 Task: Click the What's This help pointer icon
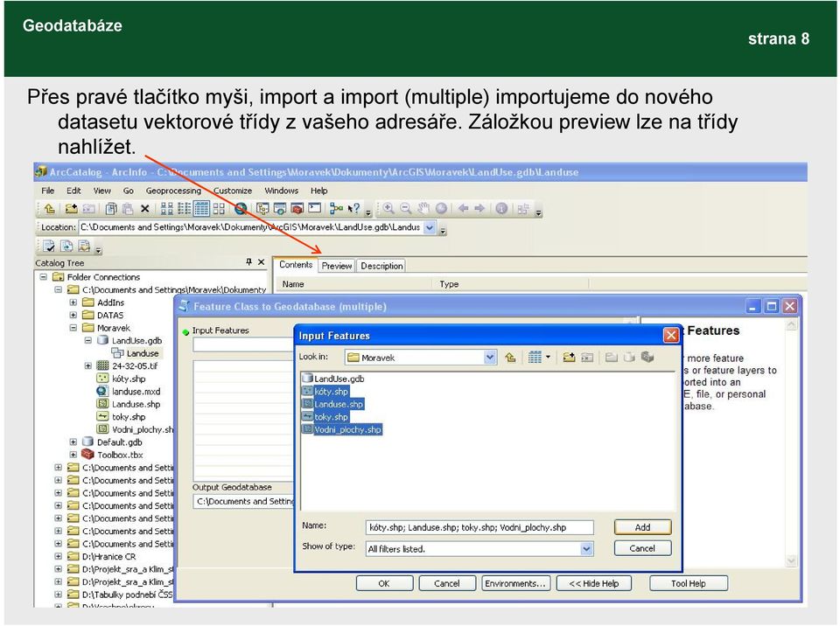353,209
